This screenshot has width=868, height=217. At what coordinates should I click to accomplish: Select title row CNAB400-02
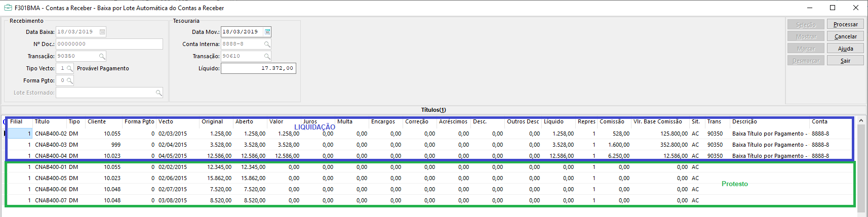[430, 134]
